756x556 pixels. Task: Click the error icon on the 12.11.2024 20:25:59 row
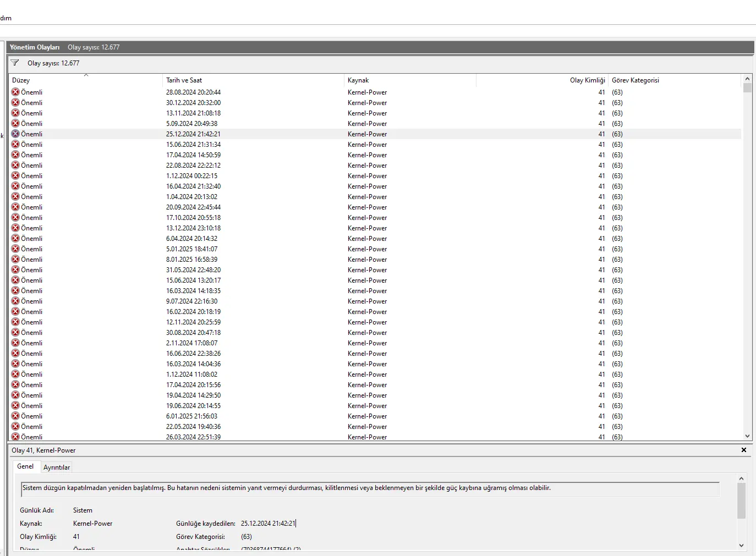point(15,322)
